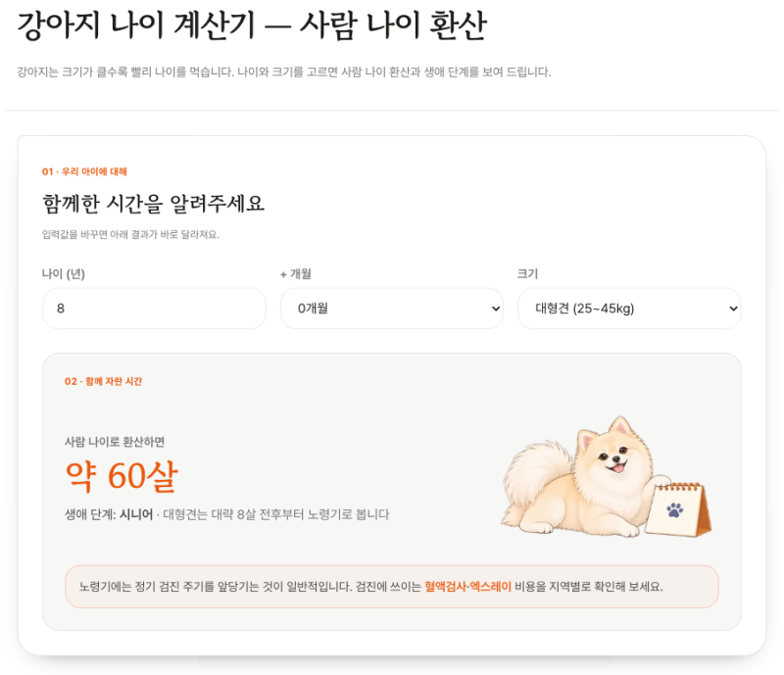
Task: Click the intro paragraph starting 강아지는 크기가 클수록
Action: [x=284, y=72]
